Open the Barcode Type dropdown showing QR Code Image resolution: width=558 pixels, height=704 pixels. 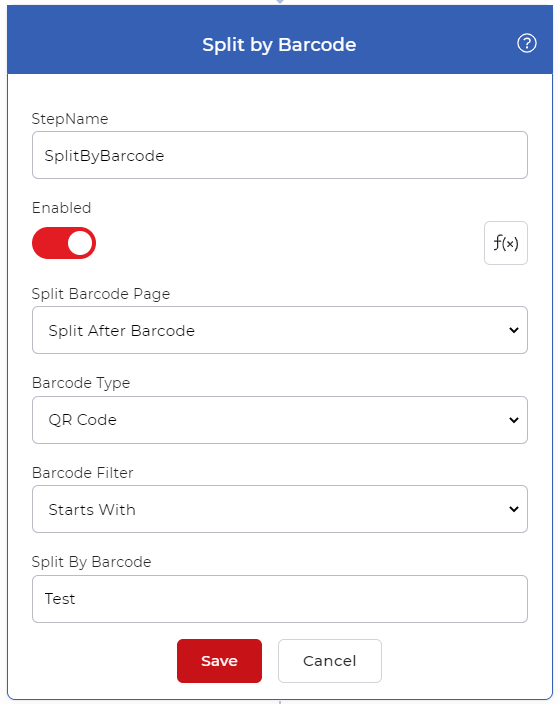(280, 420)
